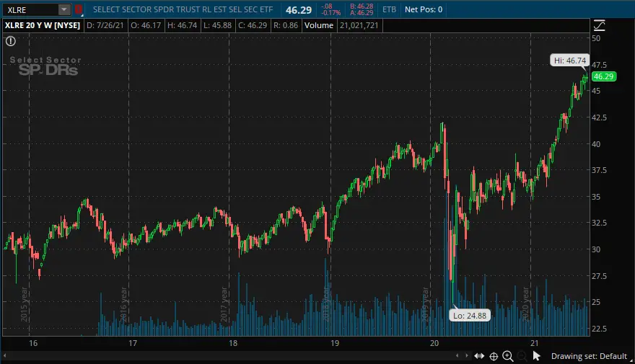Click the Lo: 24.88 price bubble
This screenshot has width=635, height=364.
click(470, 316)
